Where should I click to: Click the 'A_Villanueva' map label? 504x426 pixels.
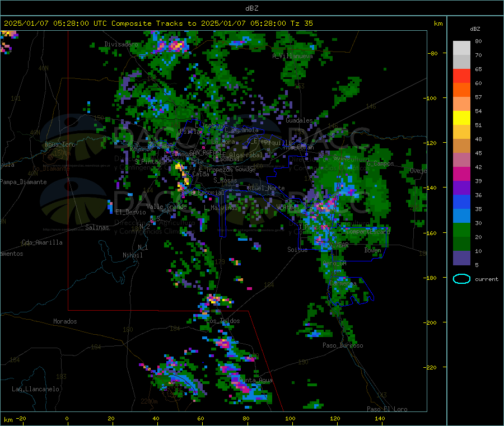292,56
